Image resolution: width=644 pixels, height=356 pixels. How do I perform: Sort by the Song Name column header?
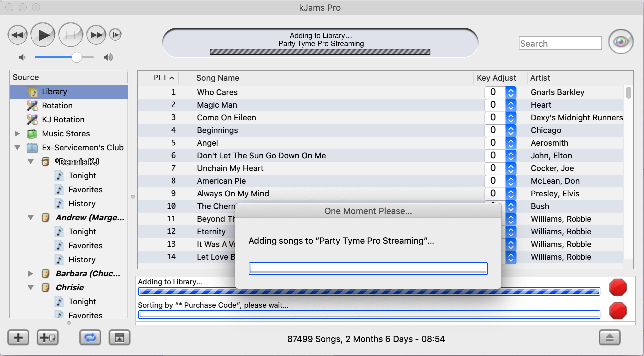coord(218,78)
